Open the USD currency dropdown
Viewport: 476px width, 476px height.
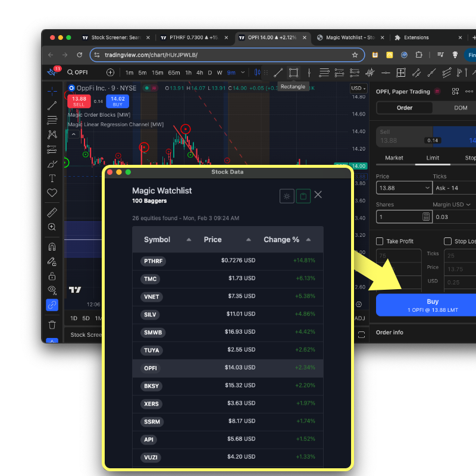point(358,88)
